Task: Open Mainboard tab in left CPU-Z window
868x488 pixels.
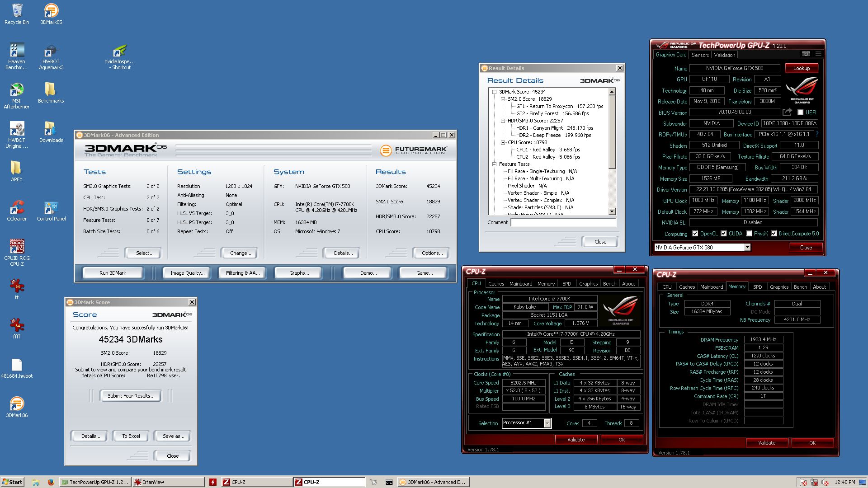Action: coord(520,284)
